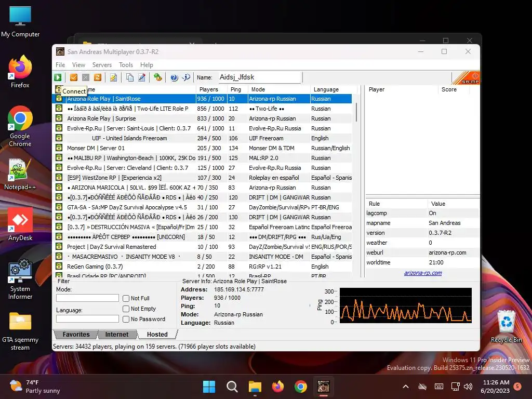
Task: Open the Recycle Bin on desktop
Action: coord(506,326)
